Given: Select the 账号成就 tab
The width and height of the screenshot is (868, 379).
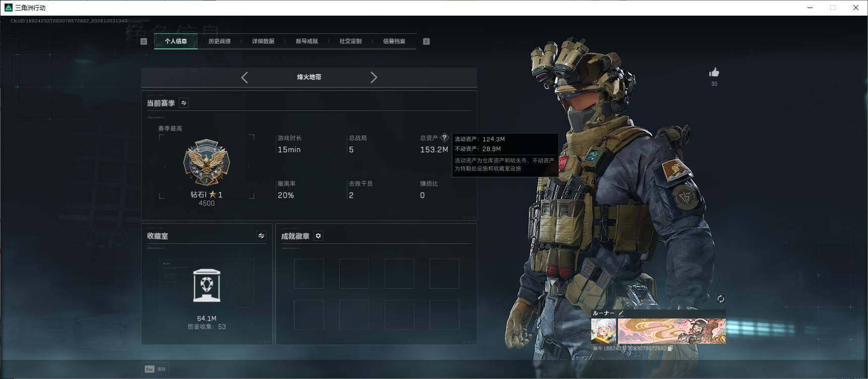Looking at the screenshot, I should (x=306, y=41).
